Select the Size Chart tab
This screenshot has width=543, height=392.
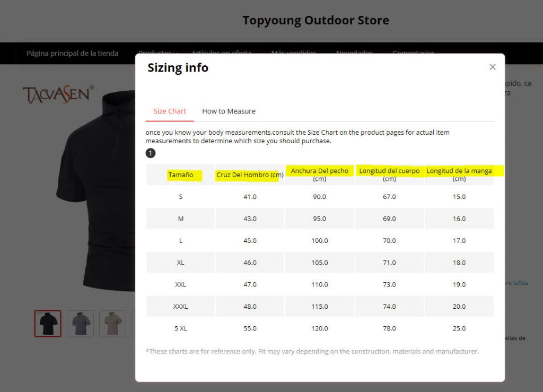pyautogui.click(x=170, y=111)
